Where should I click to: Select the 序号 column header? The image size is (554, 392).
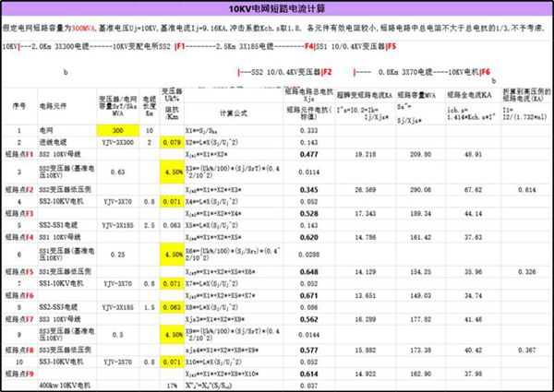click(19, 105)
